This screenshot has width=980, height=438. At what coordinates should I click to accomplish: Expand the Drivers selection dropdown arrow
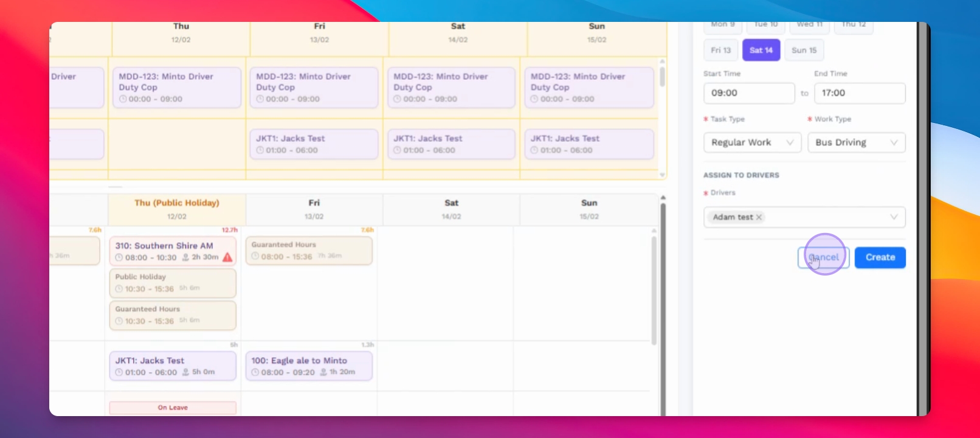coord(894,217)
